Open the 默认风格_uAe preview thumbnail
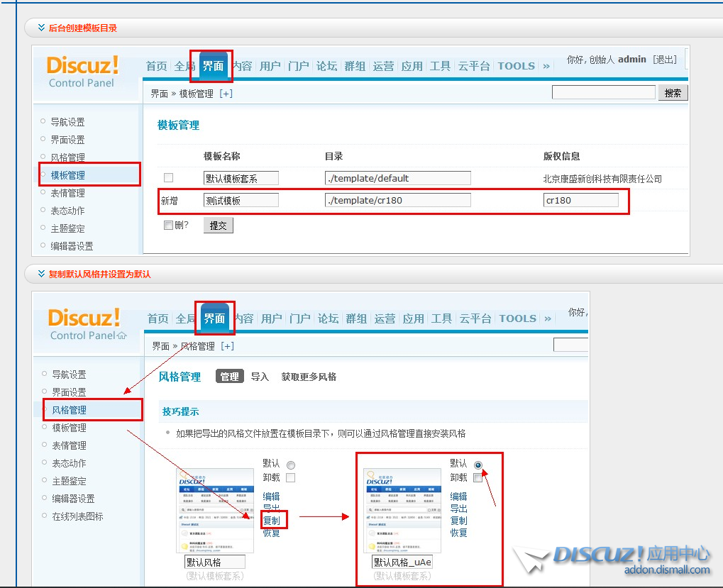The image size is (723, 588). pos(402,510)
